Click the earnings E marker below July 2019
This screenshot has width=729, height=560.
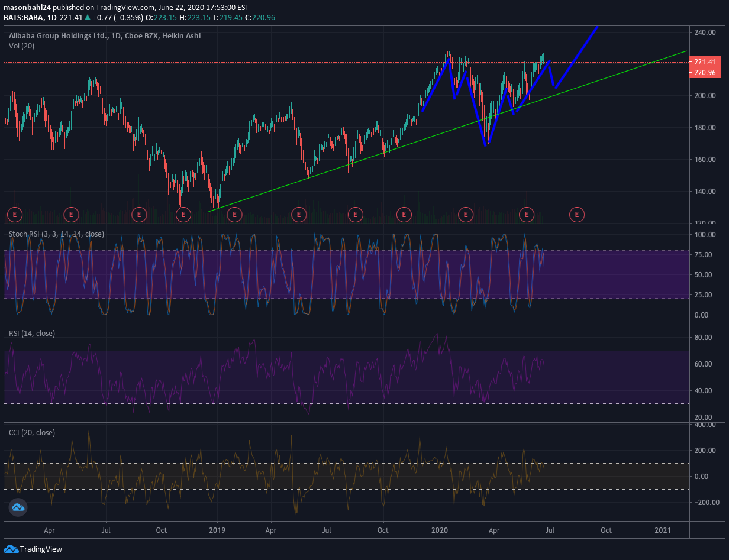(355, 214)
